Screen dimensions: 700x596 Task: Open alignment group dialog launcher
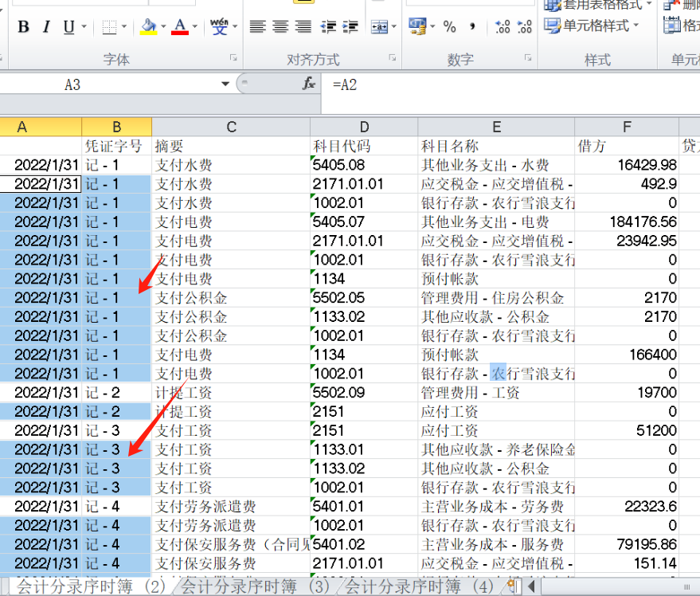pyautogui.click(x=392, y=57)
